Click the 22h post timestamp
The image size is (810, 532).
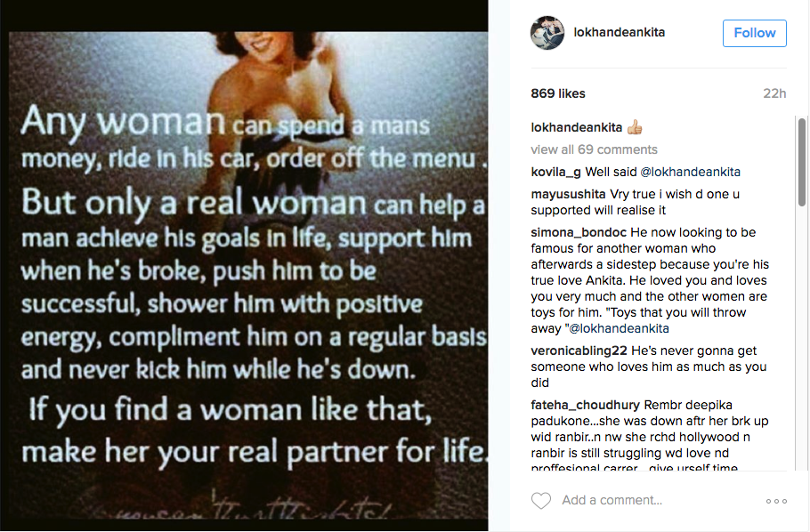click(774, 93)
